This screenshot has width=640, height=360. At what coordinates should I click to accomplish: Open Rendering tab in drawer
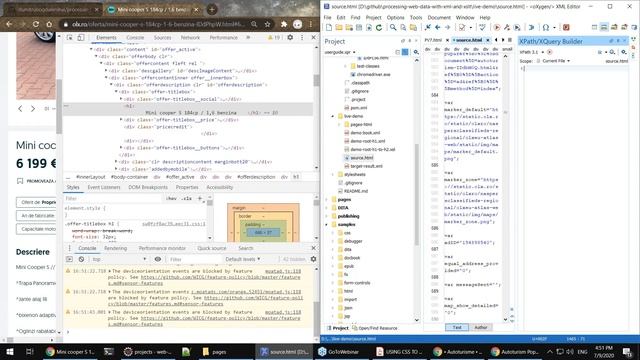116,248
